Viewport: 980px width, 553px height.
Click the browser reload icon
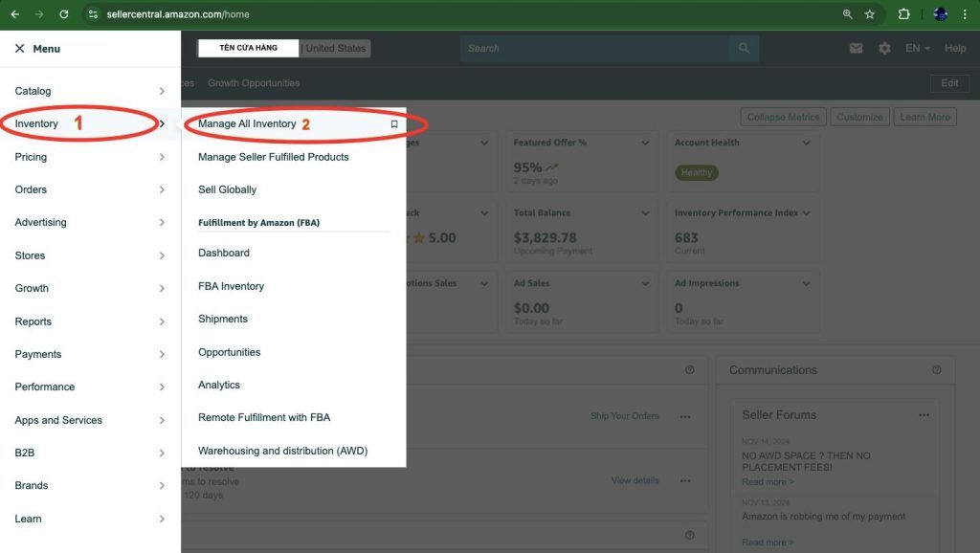coord(64,14)
